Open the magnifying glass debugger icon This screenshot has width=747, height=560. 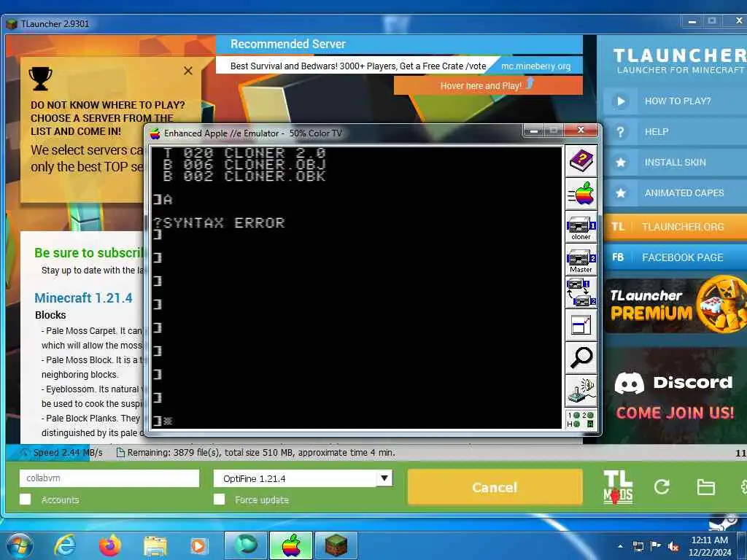coord(581,358)
